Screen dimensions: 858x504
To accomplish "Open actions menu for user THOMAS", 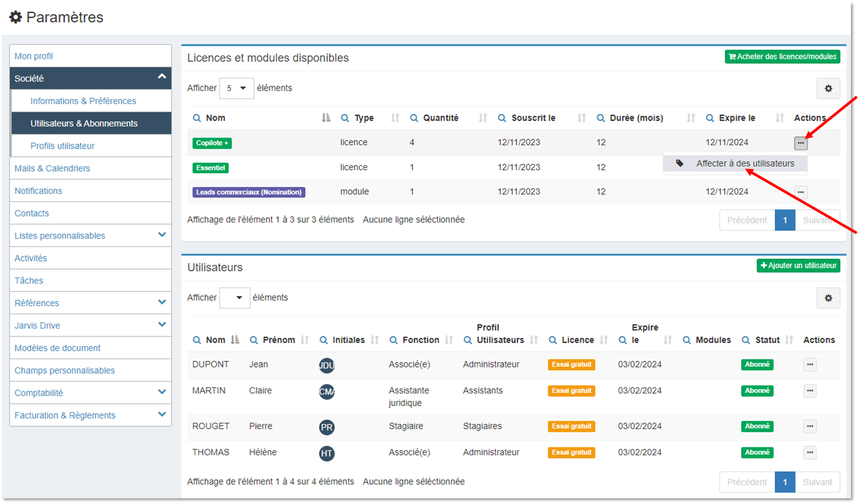I will point(809,452).
